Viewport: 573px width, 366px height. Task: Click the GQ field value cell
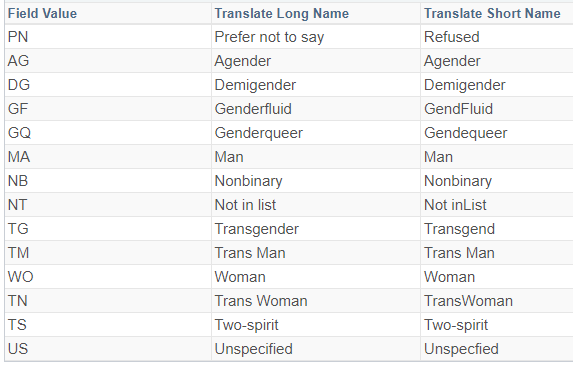coord(108,133)
